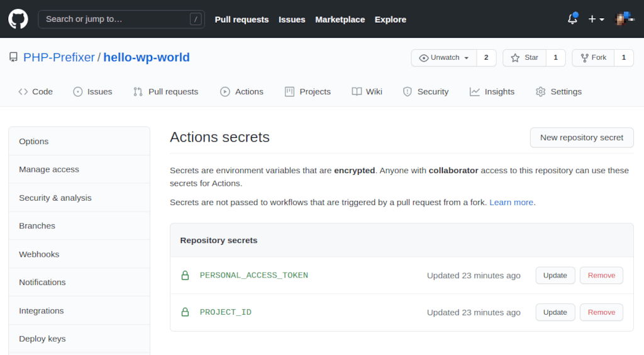Remove the PROJECT_ID secret
Image resolution: width=644 pixels, height=355 pixels.
601,312
